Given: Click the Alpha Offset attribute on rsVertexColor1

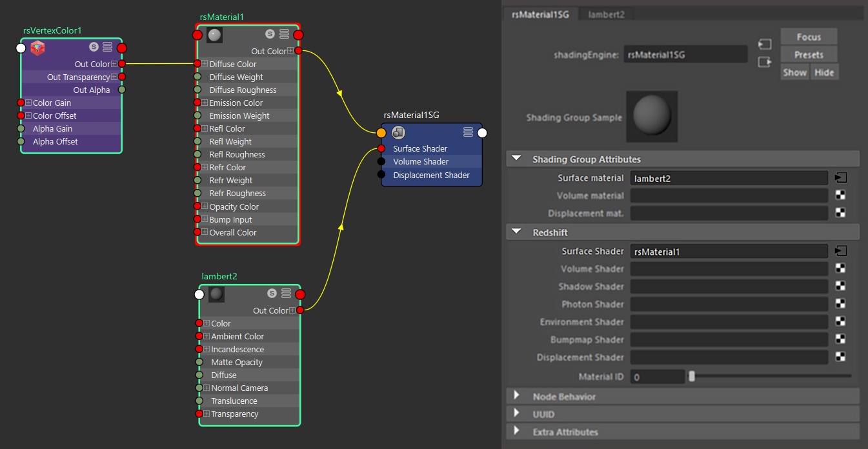Looking at the screenshot, I should pos(56,141).
